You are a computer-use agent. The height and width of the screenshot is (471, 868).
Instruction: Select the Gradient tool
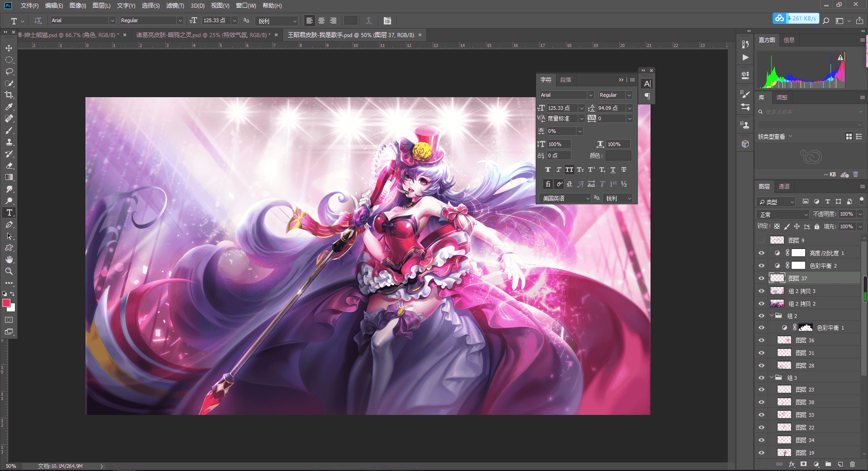click(x=9, y=177)
